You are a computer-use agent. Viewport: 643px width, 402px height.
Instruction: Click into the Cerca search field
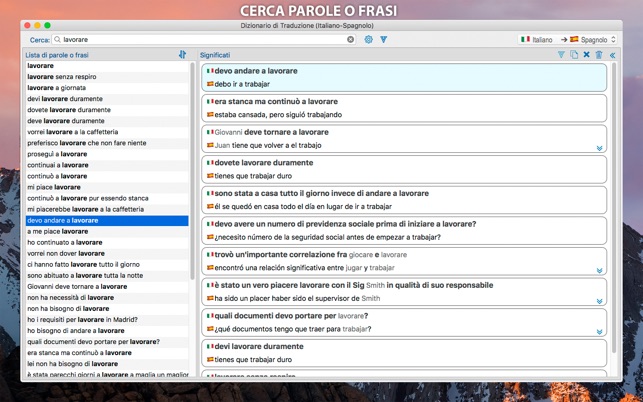(200, 39)
